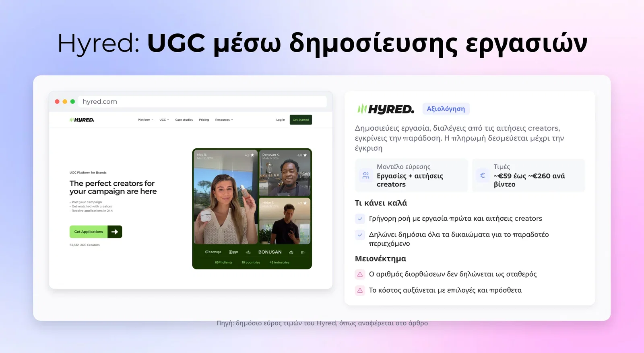Click the red window close dot
The height and width of the screenshot is (353, 644).
pyautogui.click(x=57, y=102)
